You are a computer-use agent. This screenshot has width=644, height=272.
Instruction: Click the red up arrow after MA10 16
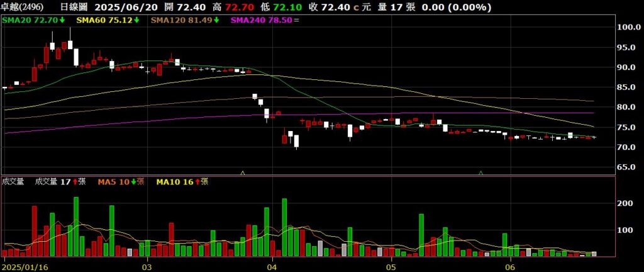tap(197, 182)
